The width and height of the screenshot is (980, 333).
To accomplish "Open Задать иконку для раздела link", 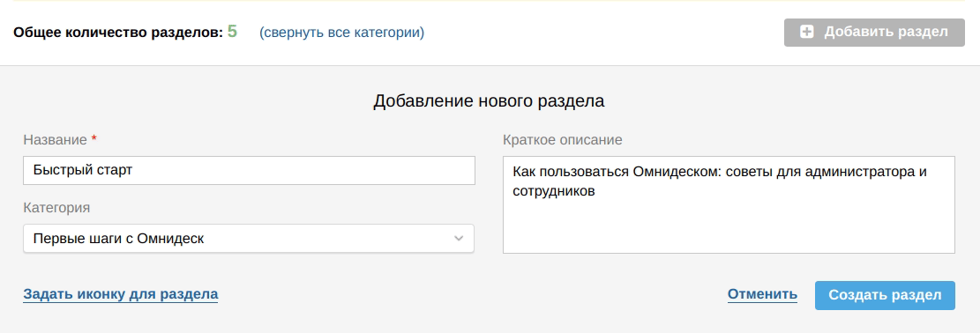I will pos(121,294).
